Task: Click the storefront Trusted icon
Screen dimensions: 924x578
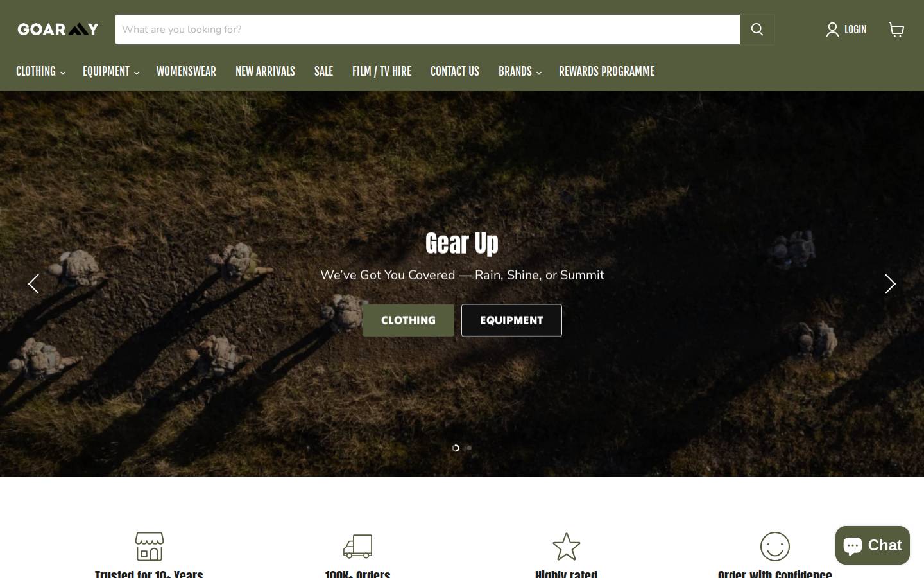Action: point(149,547)
